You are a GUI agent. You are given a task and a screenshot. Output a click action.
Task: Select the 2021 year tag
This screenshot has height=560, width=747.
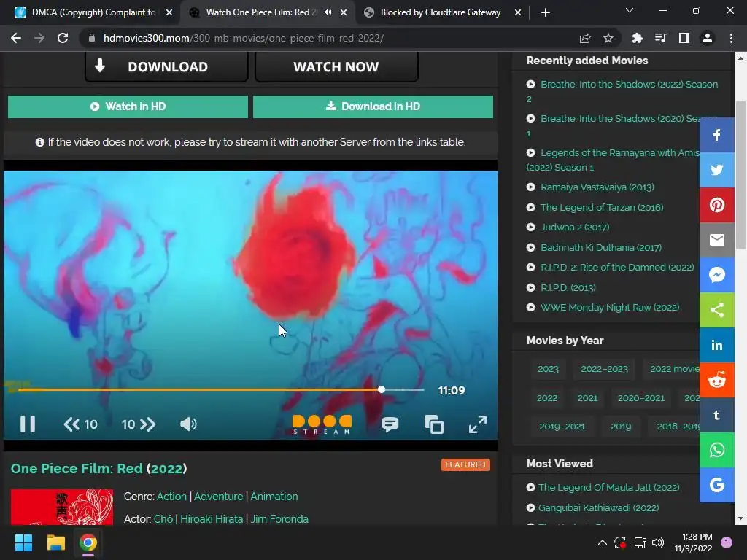click(x=587, y=398)
